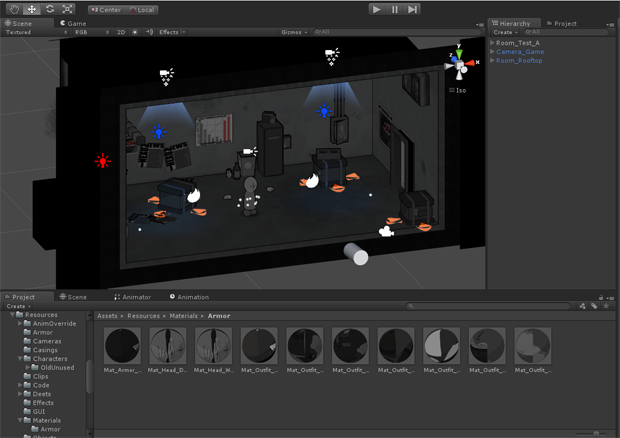
Task: Click the green Y axis cone of gizmo
Action: click(x=459, y=53)
